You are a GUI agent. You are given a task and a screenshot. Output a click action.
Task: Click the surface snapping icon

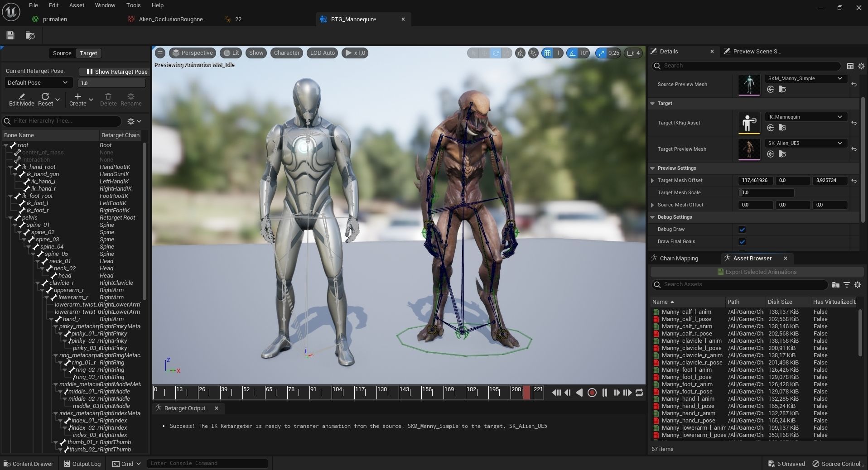[x=533, y=53]
